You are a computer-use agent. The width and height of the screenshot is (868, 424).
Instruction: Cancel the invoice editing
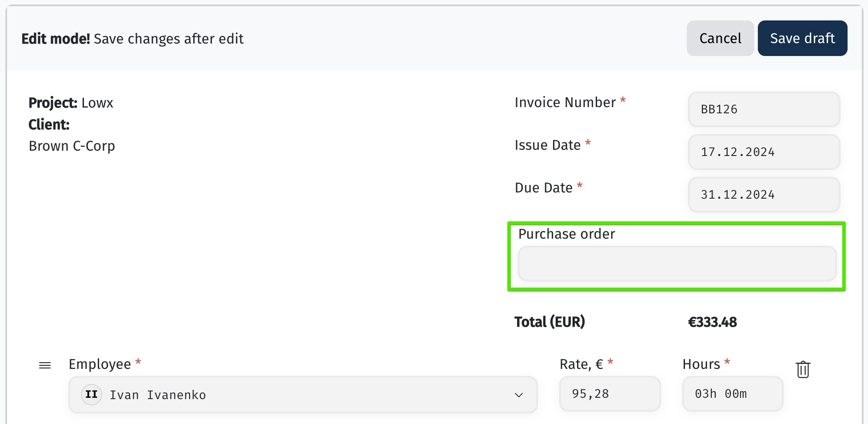click(x=720, y=38)
